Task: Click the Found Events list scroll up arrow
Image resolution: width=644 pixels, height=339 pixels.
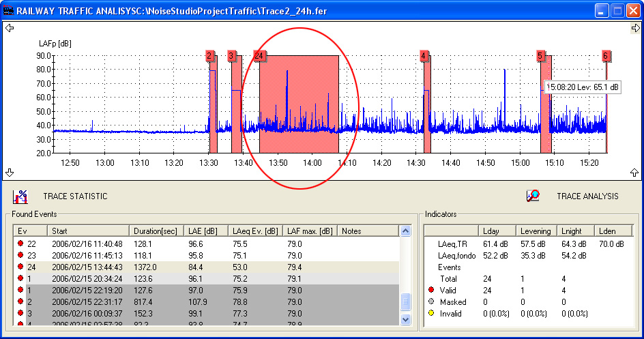Action: pyautogui.click(x=405, y=231)
